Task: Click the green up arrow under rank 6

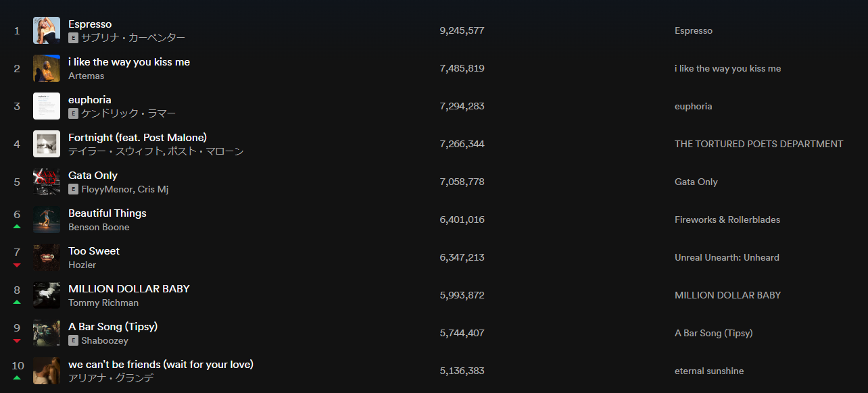Action: click(17, 227)
